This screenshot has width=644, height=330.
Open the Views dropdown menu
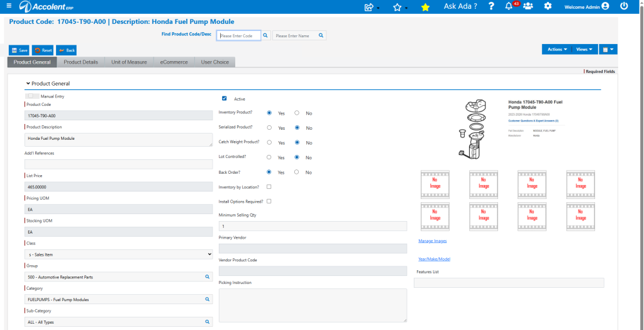tap(584, 49)
